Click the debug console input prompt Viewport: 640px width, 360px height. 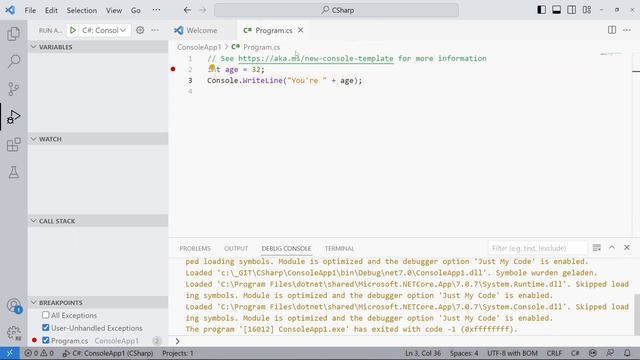pyautogui.click(x=404, y=341)
